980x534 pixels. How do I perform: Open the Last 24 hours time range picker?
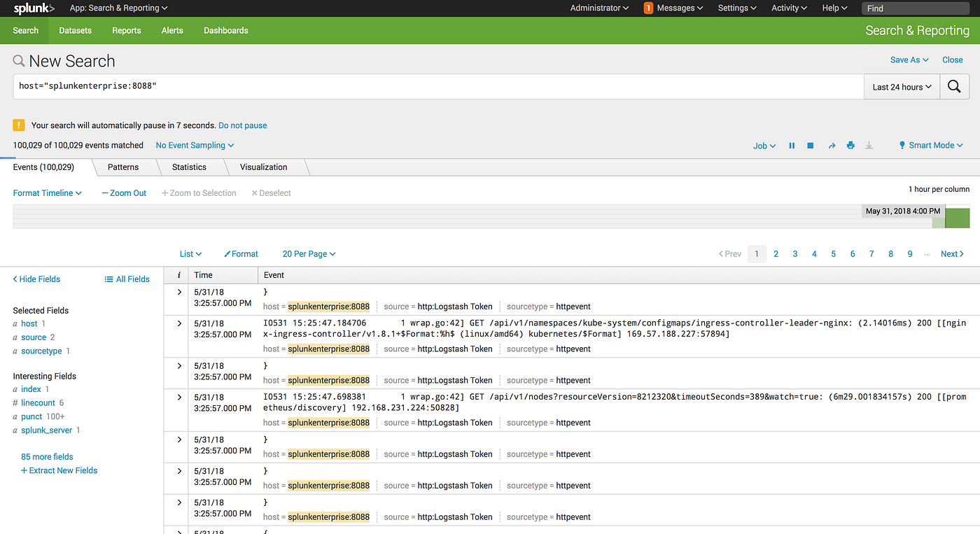pyautogui.click(x=901, y=87)
